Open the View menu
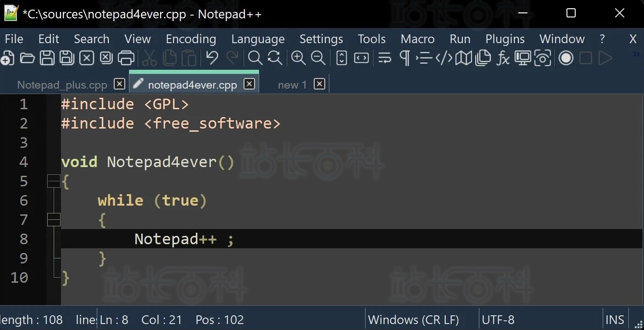 tap(138, 39)
